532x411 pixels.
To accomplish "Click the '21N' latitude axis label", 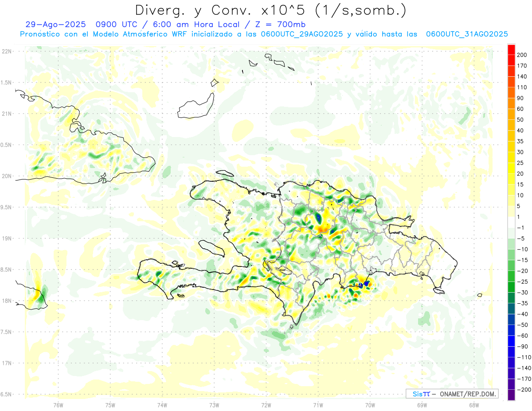I will click(x=6, y=114).
